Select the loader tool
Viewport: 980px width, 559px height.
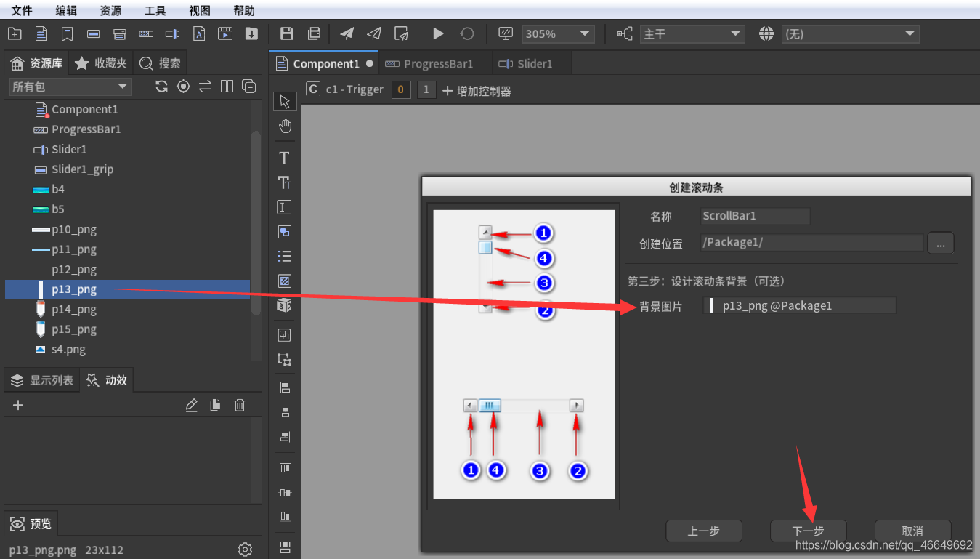(x=285, y=281)
